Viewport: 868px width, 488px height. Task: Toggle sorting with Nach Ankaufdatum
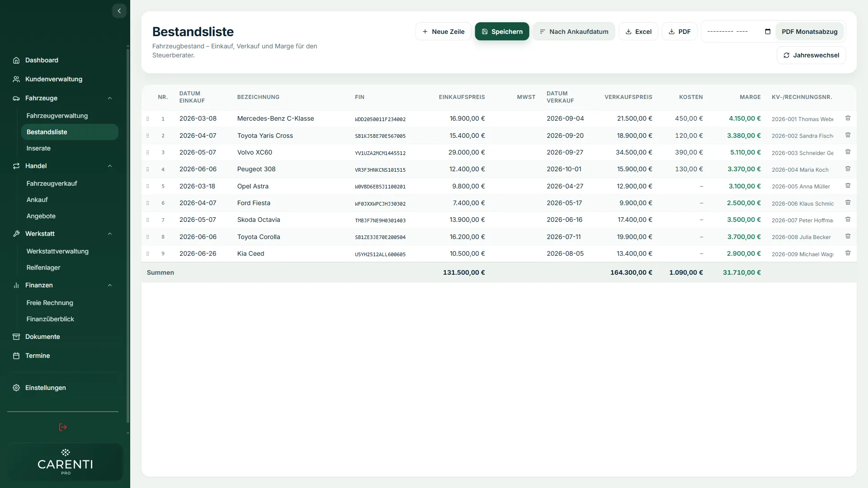point(574,32)
